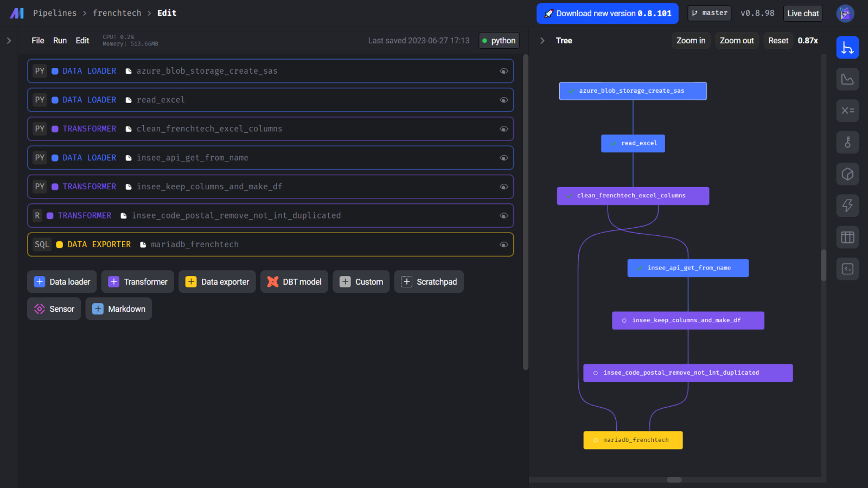Expand the left file browser panel

point(9,40)
